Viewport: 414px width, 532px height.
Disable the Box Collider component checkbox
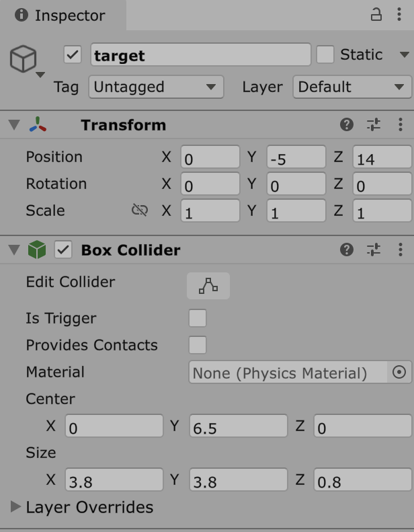tap(63, 250)
